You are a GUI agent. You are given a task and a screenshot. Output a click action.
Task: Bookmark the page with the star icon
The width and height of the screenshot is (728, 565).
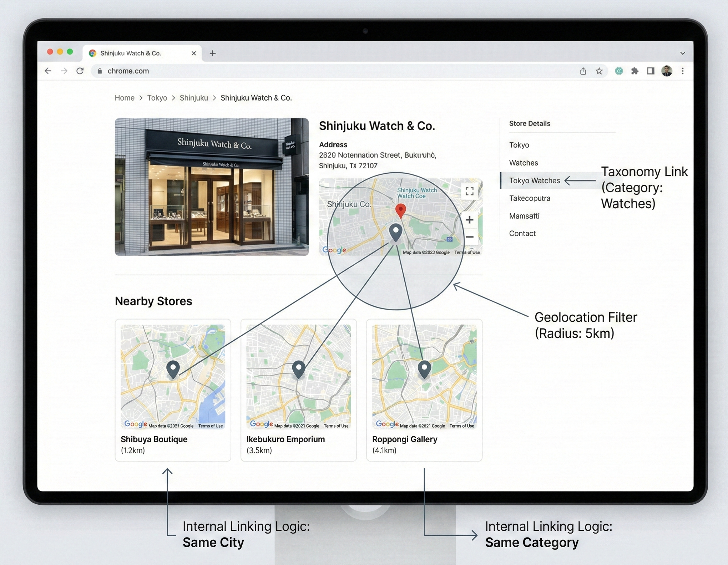pyautogui.click(x=599, y=71)
